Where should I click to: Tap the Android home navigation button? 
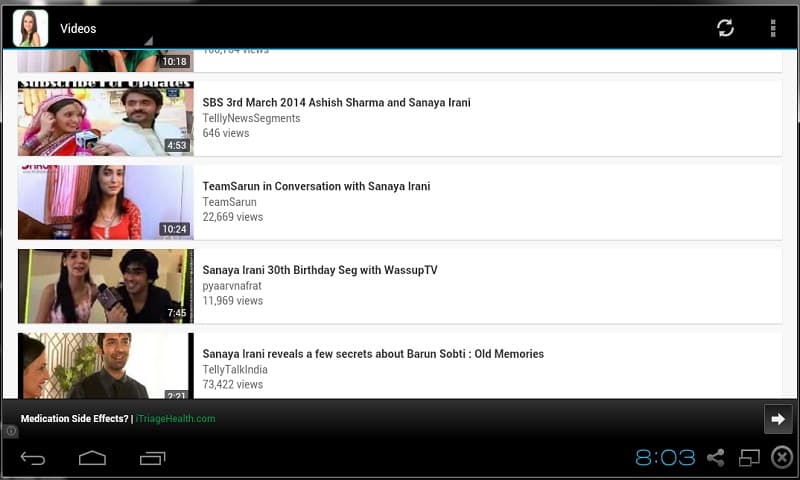point(92,458)
